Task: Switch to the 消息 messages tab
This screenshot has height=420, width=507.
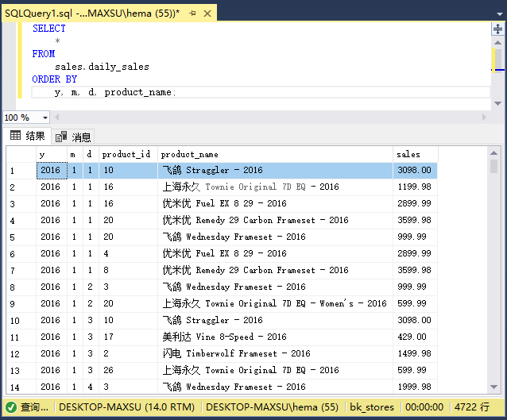Action: click(73, 137)
